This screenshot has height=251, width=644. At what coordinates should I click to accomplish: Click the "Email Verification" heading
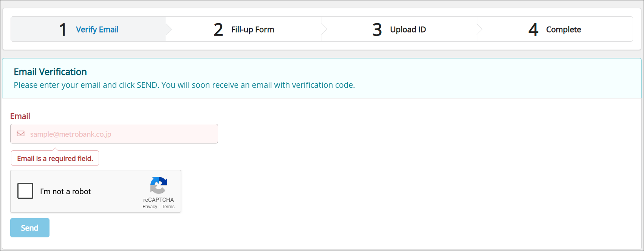[x=50, y=72]
